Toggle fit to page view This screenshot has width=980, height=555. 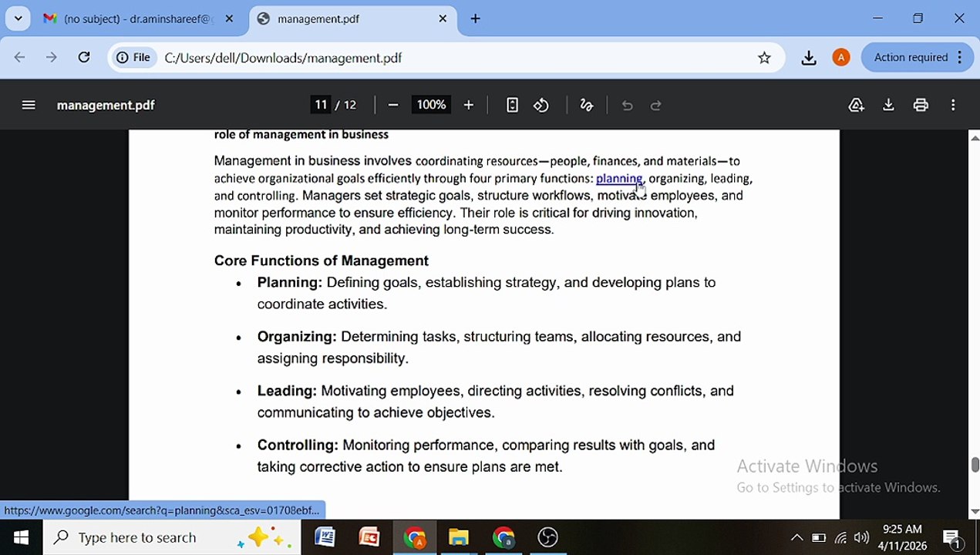[512, 105]
